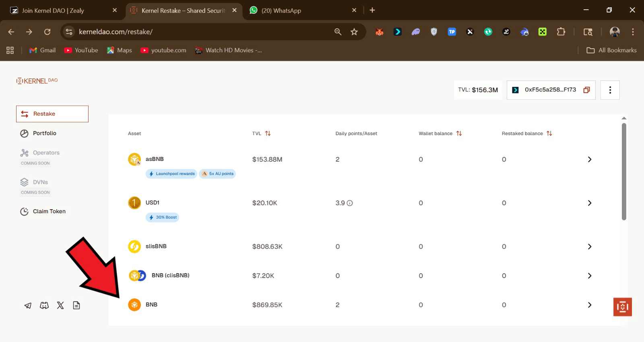Screen dimensions: 644x342
Task: Click the Launchpool rewards badge
Action: point(171,174)
